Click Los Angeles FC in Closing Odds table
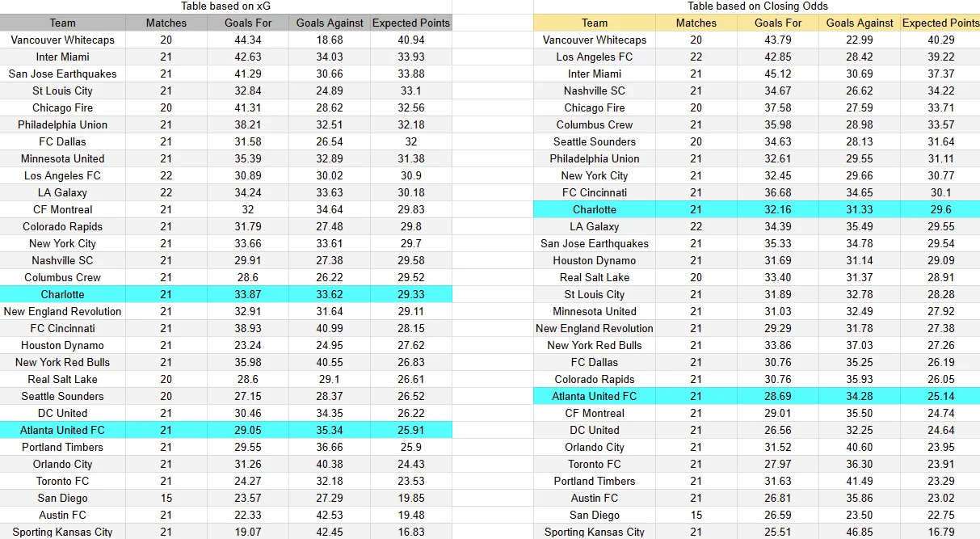The width and height of the screenshot is (980, 539). point(595,57)
